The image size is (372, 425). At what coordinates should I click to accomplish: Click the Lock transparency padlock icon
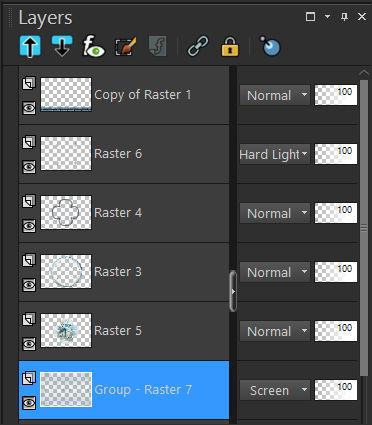230,46
